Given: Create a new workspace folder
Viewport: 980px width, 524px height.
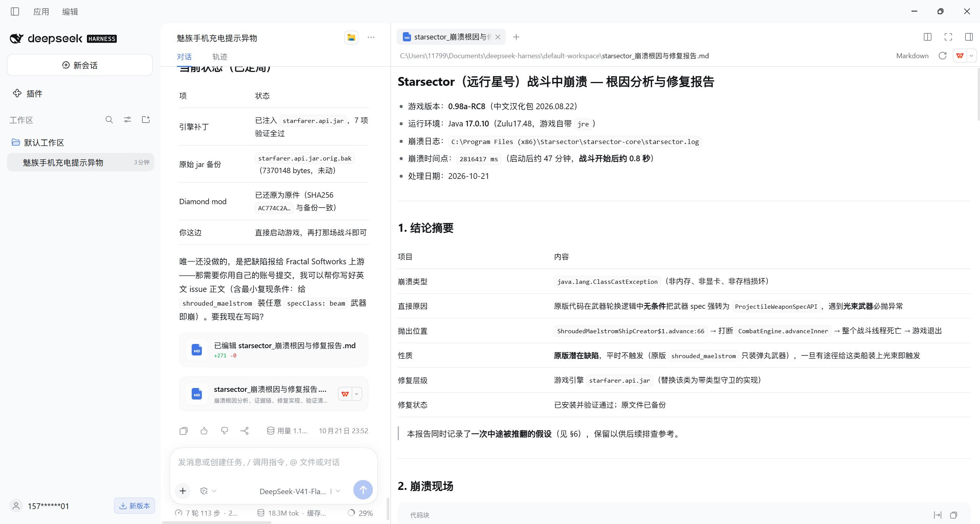Looking at the screenshot, I should (146, 120).
